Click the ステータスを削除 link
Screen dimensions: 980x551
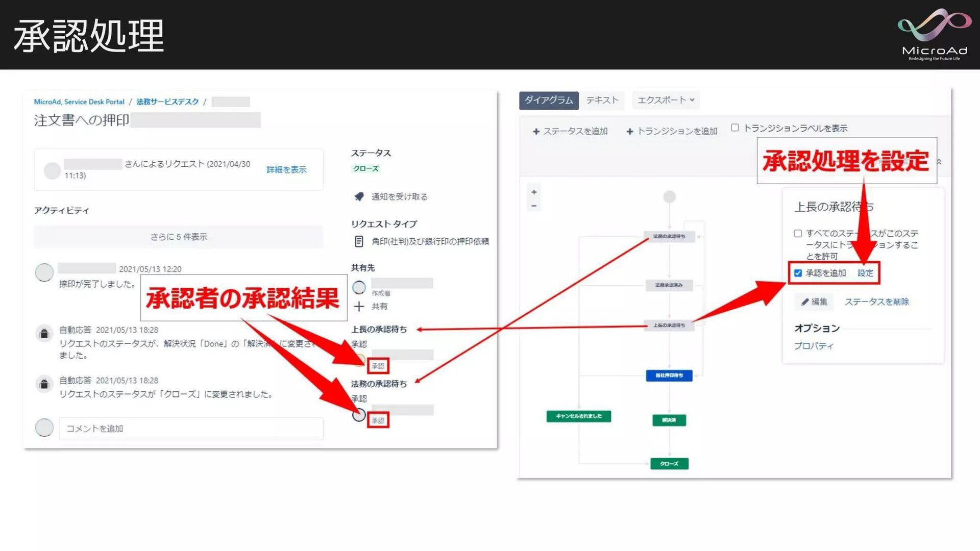(876, 302)
